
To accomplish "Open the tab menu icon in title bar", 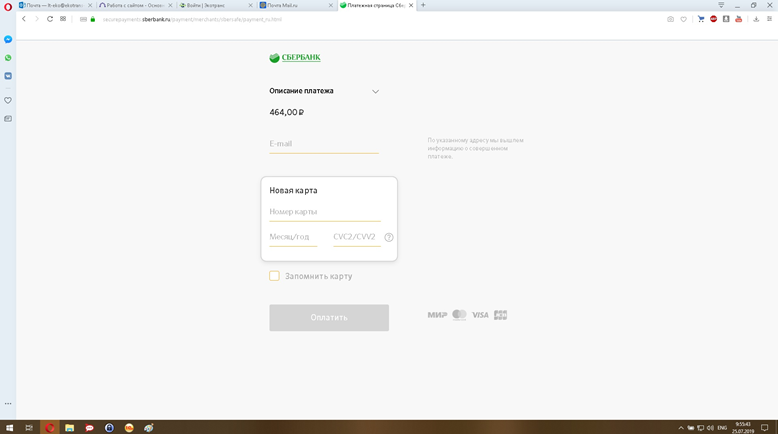I will point(721,5).
